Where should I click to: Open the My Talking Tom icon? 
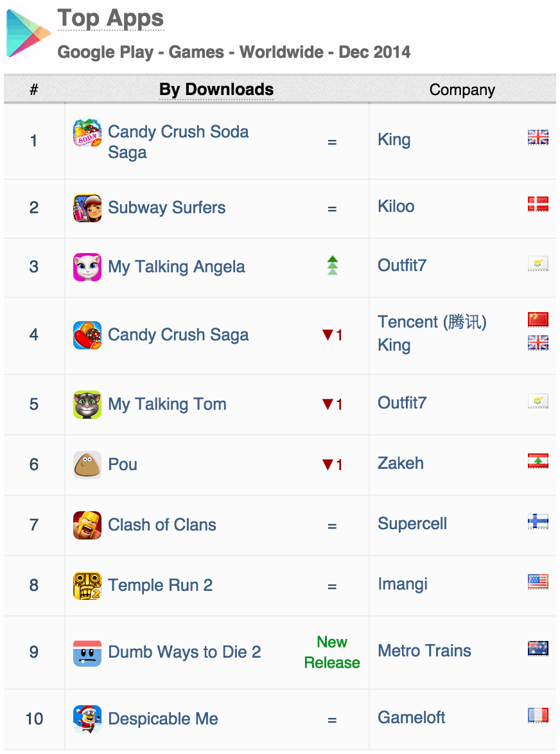[87, 405]
